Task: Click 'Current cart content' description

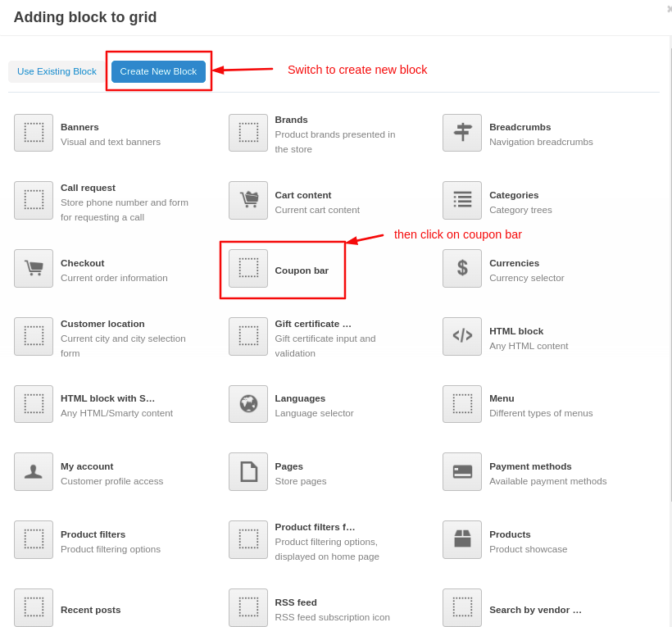Action: pos(317,210)
